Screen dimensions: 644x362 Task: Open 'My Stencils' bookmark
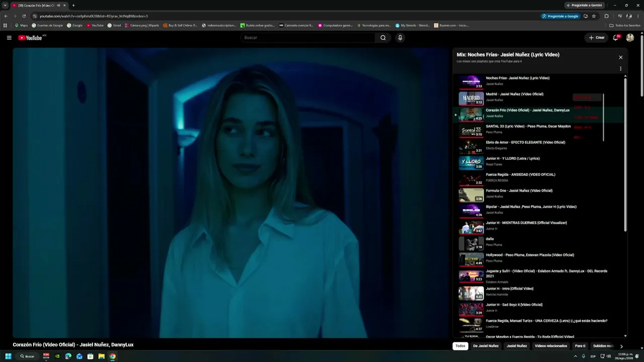click(413, 25)
